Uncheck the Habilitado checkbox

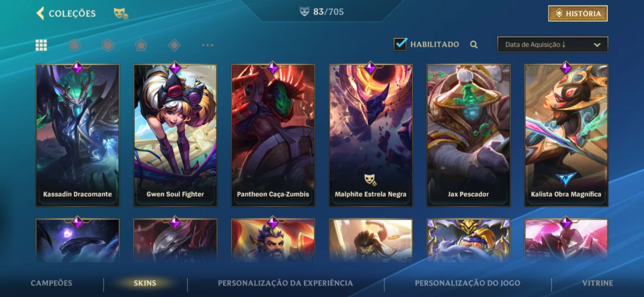click(x=400, y=44)
